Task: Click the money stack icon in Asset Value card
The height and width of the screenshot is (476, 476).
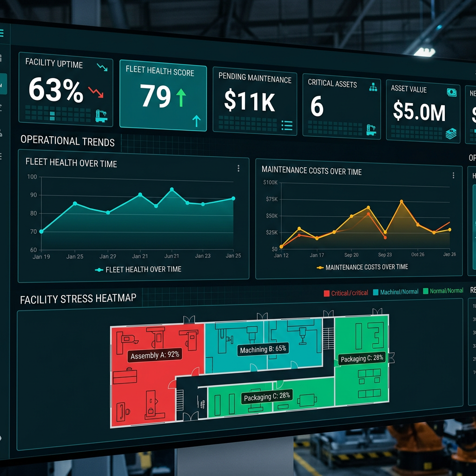Action: pyautogui.click(x=451, y=133)
